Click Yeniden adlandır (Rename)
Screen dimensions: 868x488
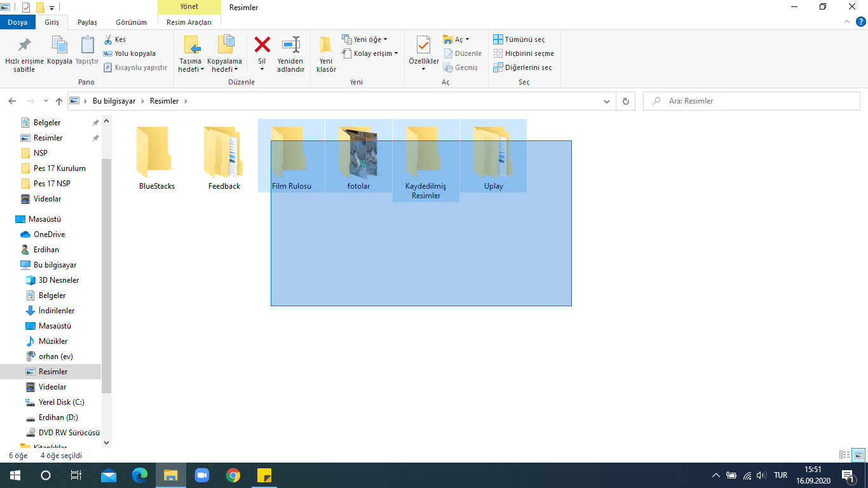pyautogui.click(x=291, y=55)
